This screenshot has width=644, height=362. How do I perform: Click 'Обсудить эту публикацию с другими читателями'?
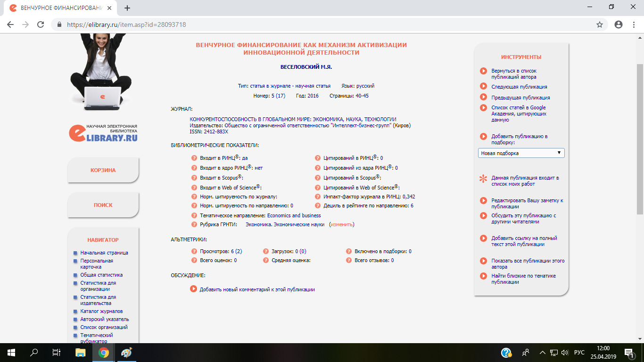point(524,218)
